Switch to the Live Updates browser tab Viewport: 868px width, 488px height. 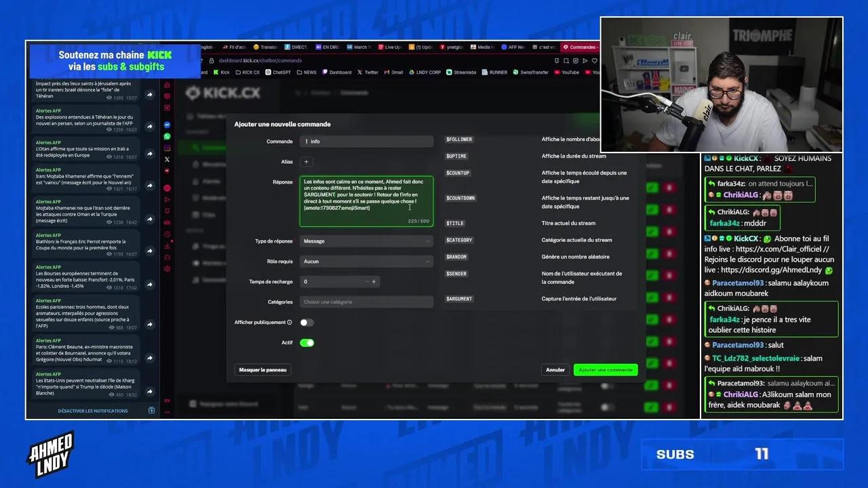click(389, 47)
